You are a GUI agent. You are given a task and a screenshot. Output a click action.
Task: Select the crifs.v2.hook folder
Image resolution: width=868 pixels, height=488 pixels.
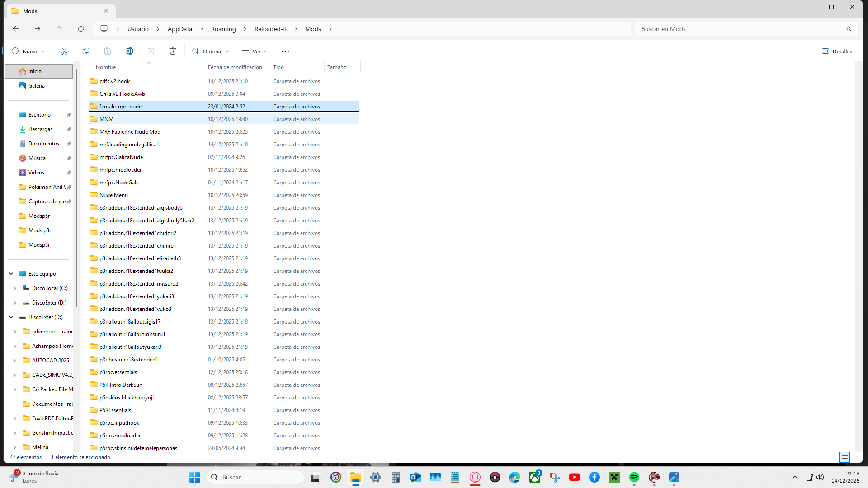[x=224, y=81]
